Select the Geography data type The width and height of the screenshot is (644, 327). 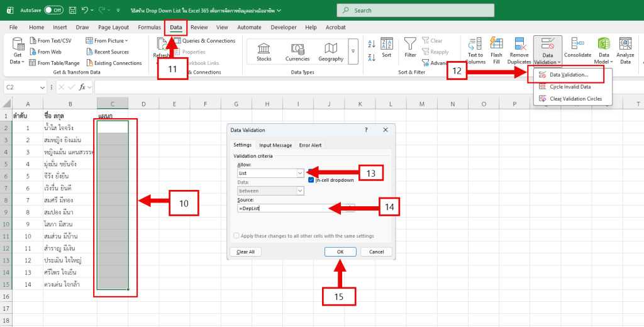pyautogui.click(x=331, y=52)
